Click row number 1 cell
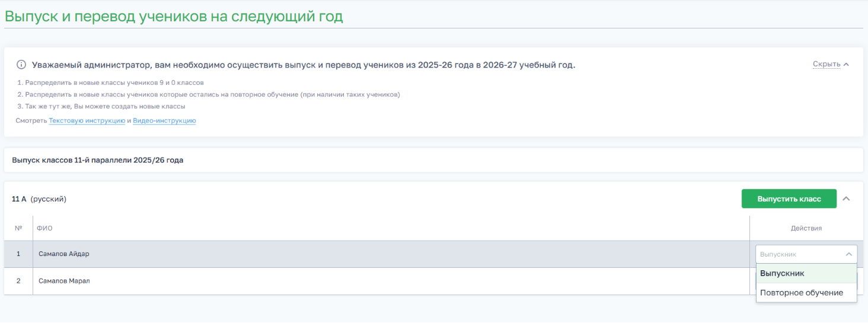This screenshot has height=323, width=868. [x=18, y=254]
